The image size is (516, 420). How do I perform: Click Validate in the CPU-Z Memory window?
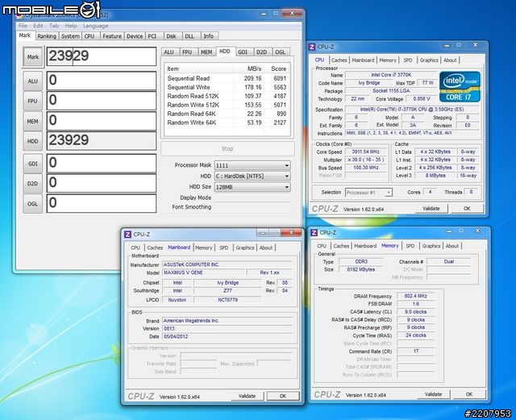tap(434, 394)
